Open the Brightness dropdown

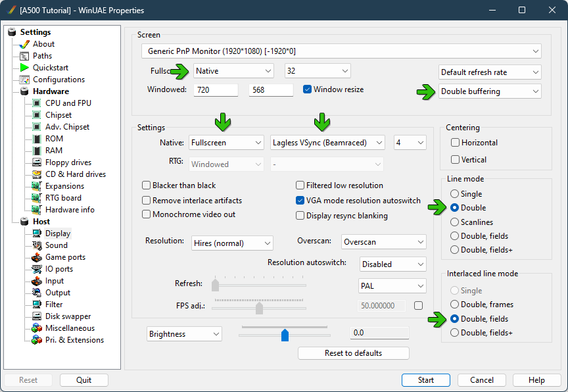184,334
